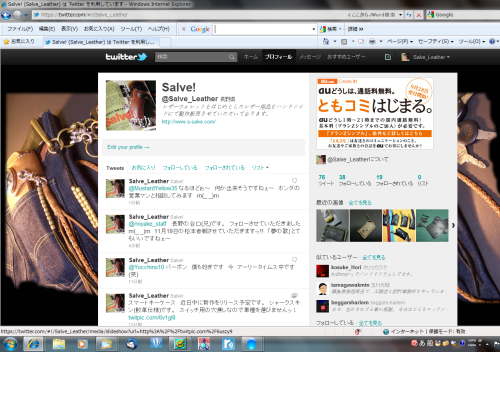Image resolution: width=500 pixels, height=400 pixels.
Task: Open the folder icon in taskbar
Action: [x=59, y=344]
